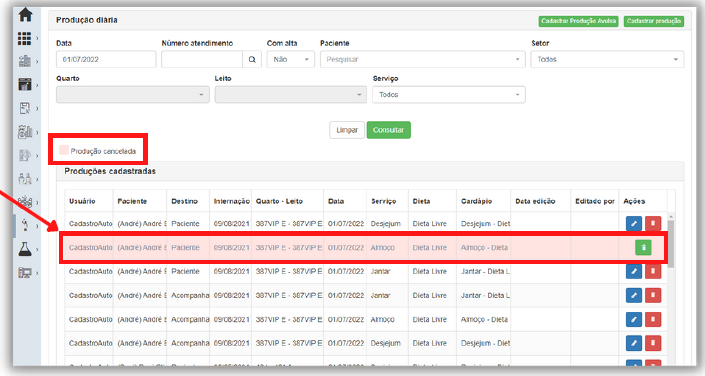Viewport: 705px width, 376px height.
Task: Open the laboratory flask icon in sidebar
Action: coord(25,249)
